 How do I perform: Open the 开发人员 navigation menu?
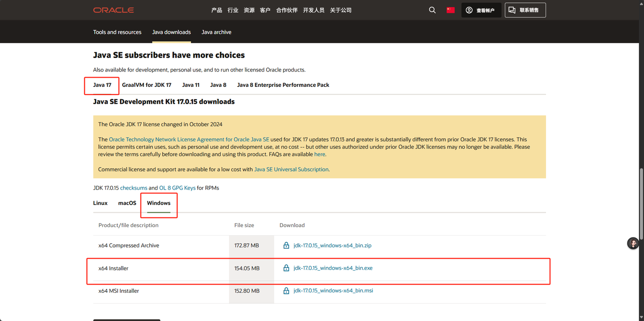tap(314, 10)
